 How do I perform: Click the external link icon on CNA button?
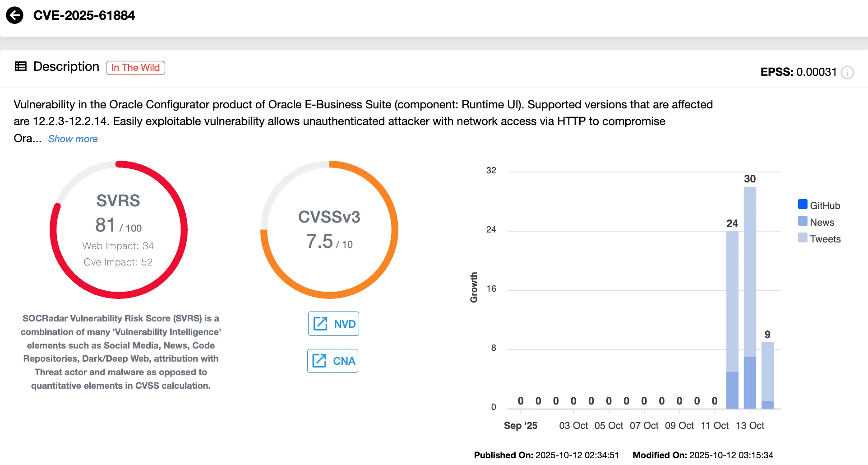(319, 361)
